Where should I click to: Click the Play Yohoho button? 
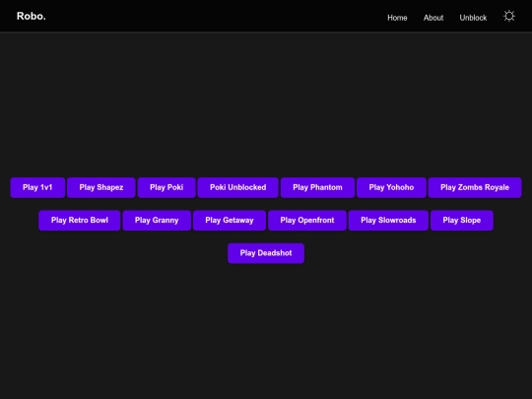click(x=391, y=187)
